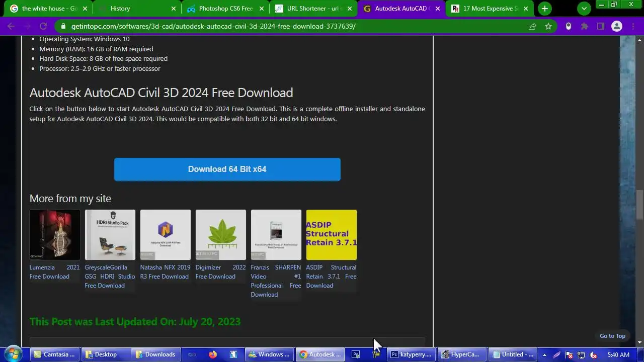This screenshot has height=362, width=644.
Task: Follow Digimizer 2022 Free Download link
Action: (220, 272)
